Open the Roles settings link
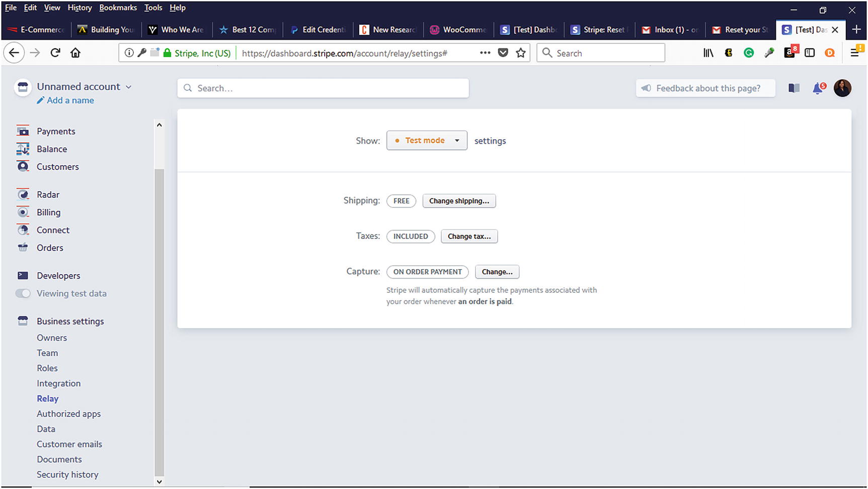 [x=47, y=368]
